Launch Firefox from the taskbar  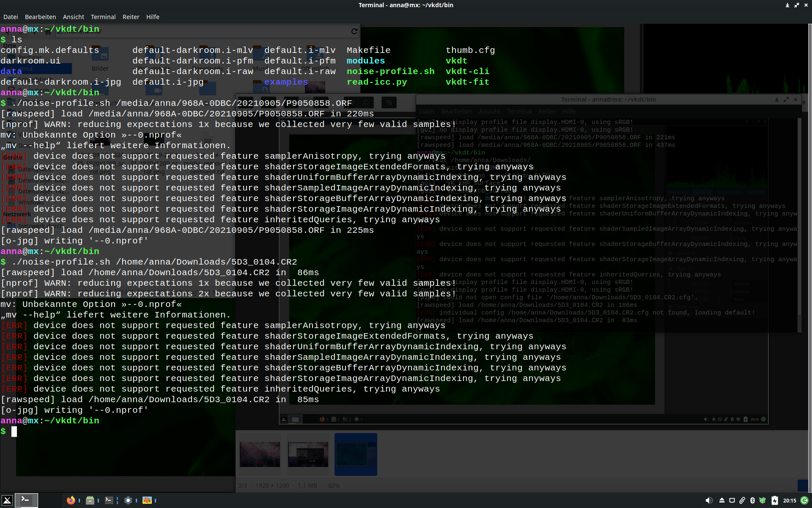tap(71, 500)
